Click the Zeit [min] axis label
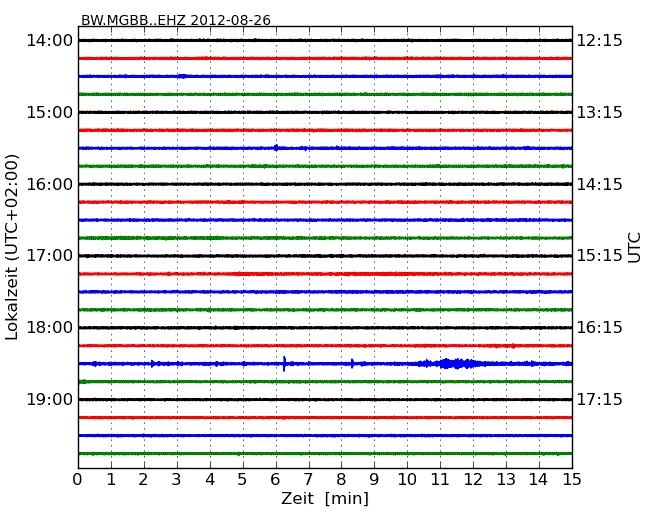 coord(325,498)
